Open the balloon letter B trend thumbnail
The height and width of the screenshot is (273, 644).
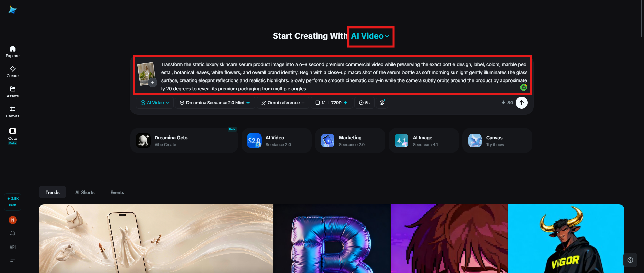332,238
